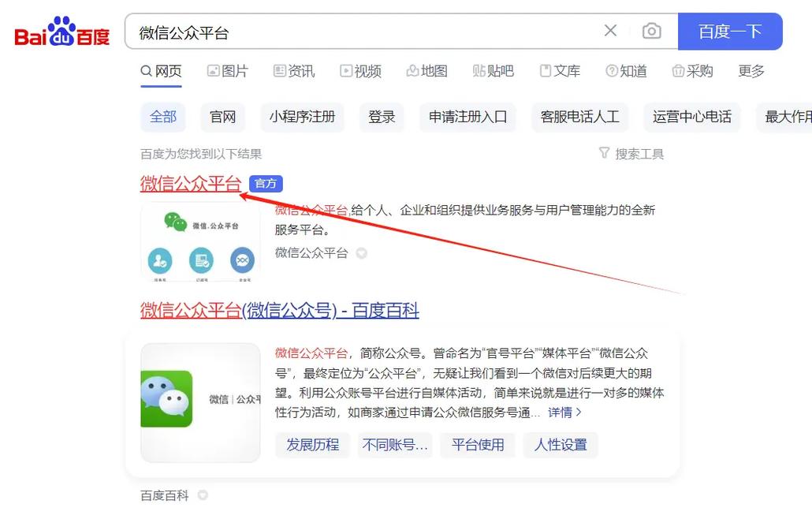
Task: Click the 搜索工具 funnel icon
Action: [x=605, y=153]
